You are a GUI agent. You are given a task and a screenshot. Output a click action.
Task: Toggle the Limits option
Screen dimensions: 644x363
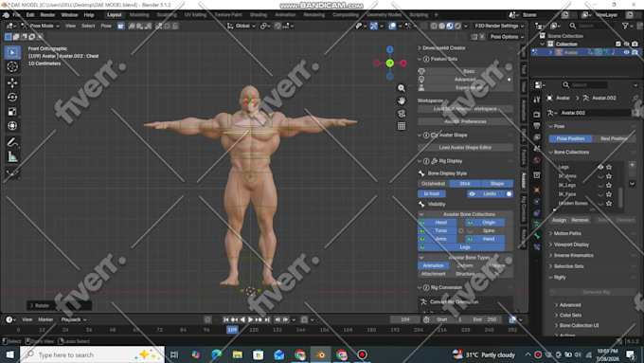pyautogui.click(x=490, y=193)
